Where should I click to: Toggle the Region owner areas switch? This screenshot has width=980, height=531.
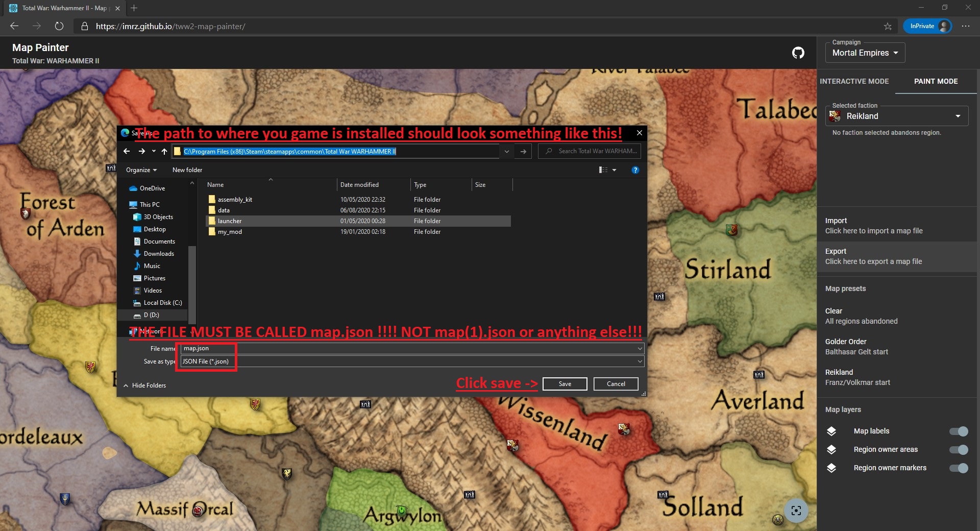point(959,449)
